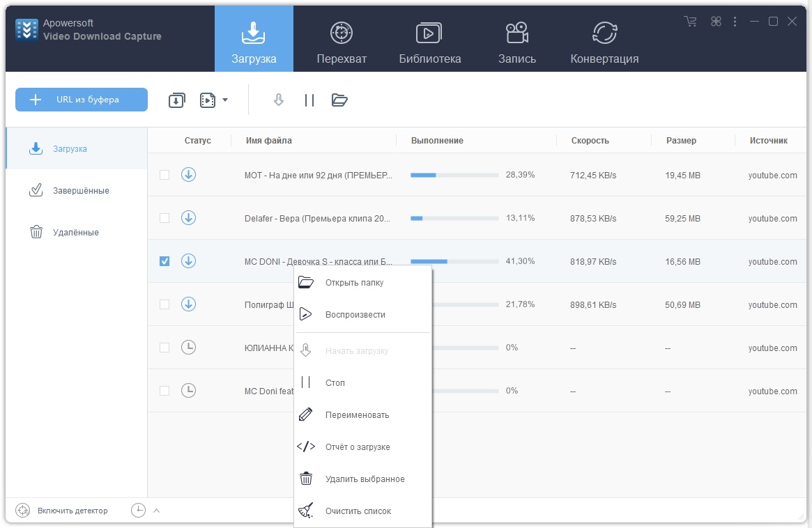Click the batch download icon in toolbar
This screenshot has height=528, width=812.
tap(177, 100)
